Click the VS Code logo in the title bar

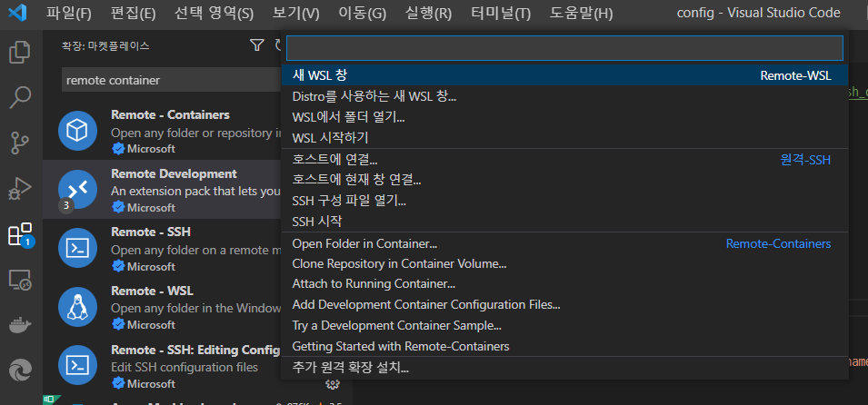coord(18,13)
